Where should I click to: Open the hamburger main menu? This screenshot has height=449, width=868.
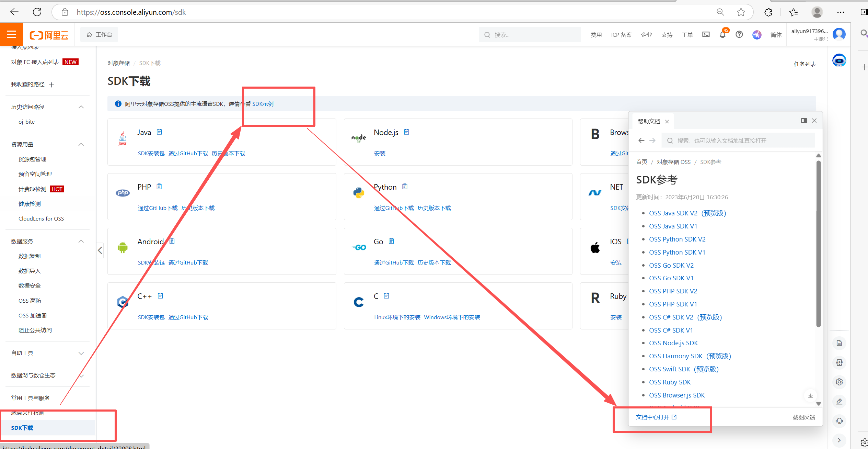(x=11, y=34)
